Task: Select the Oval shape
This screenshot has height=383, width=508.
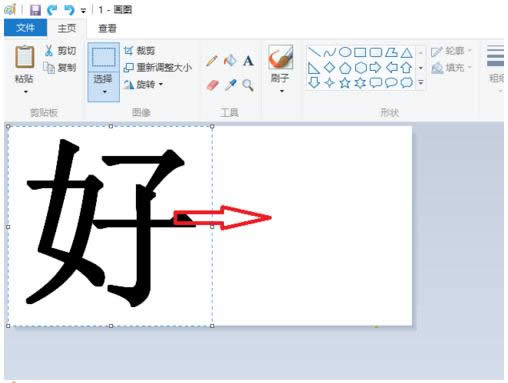Action: pos(345,52)
